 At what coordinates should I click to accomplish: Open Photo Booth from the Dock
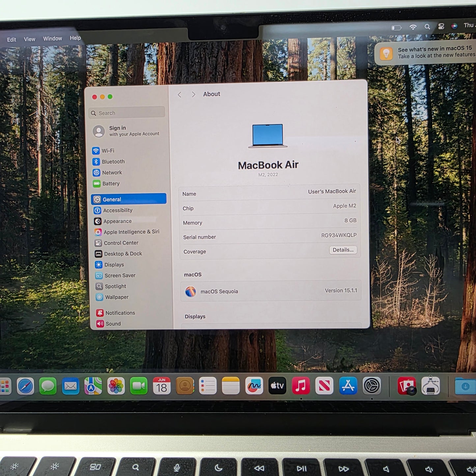coord(407,386)
